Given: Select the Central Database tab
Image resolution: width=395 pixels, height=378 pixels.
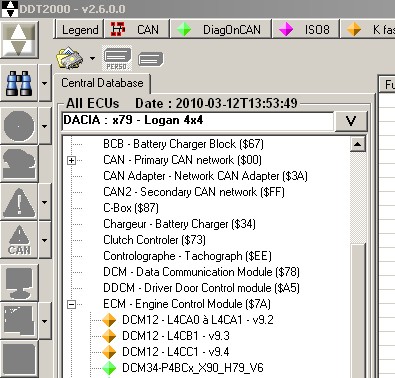Looking at the screenshot, I should pyautogui.click(x=102, y=83).
